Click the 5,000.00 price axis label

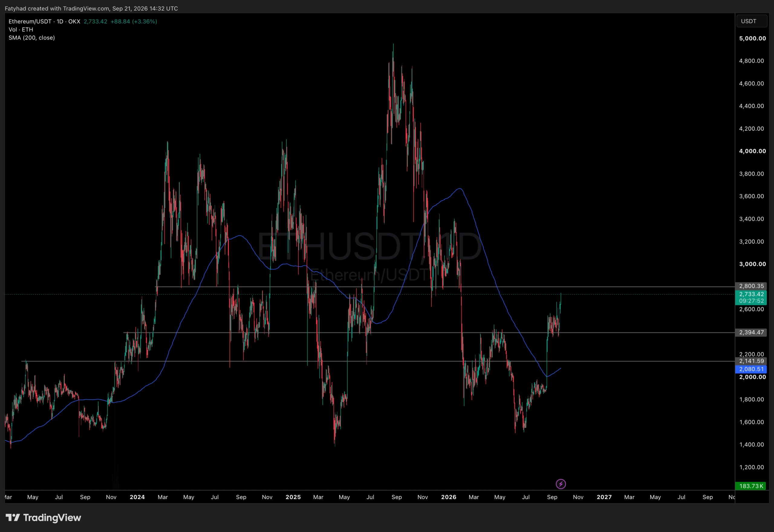(752, 38)
